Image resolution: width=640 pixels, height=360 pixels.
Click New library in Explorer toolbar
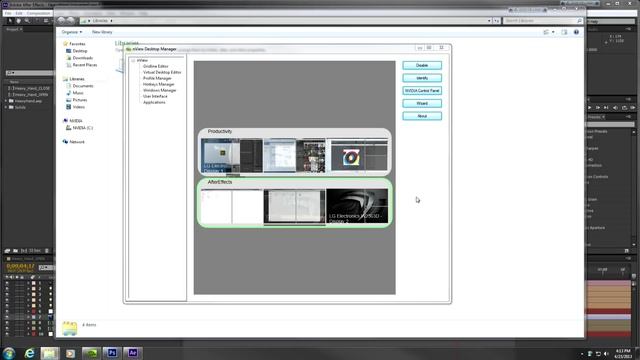[x=102, y=32]
